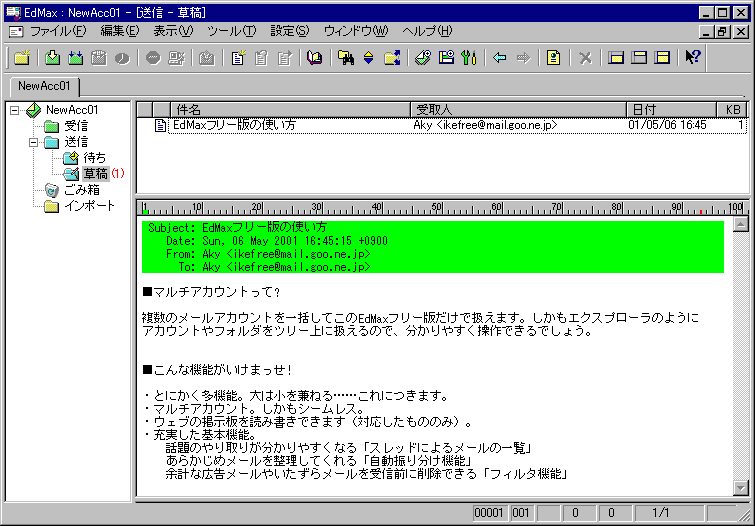Click the folder properties toolbar icon

446,58
